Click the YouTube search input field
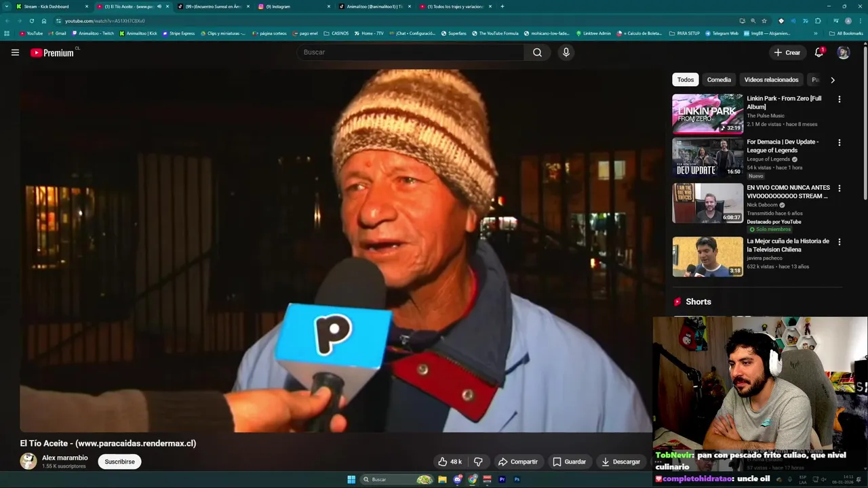Image resolution: width=868 pixels, height=488 pixels. coord(410,52)
